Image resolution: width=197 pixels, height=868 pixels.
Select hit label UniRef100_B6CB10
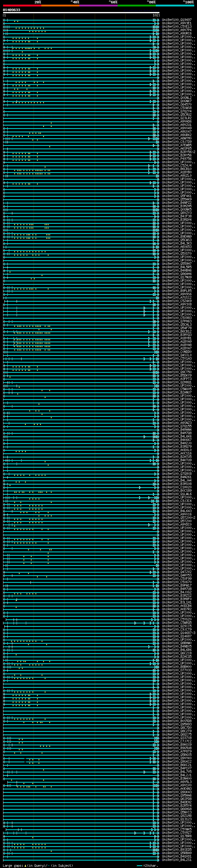click(177, 169)
